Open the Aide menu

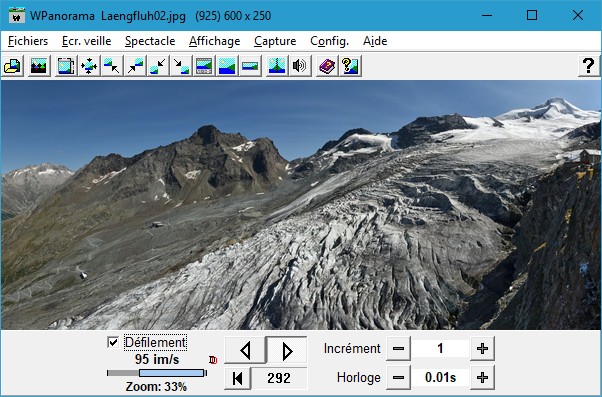375,41
